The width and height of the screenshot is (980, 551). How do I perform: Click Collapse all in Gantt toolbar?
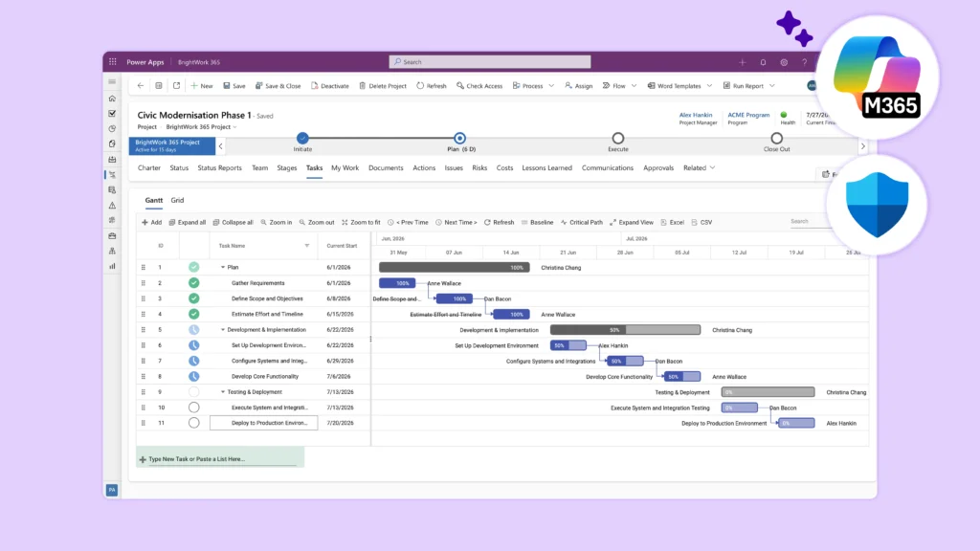point(233,222)
